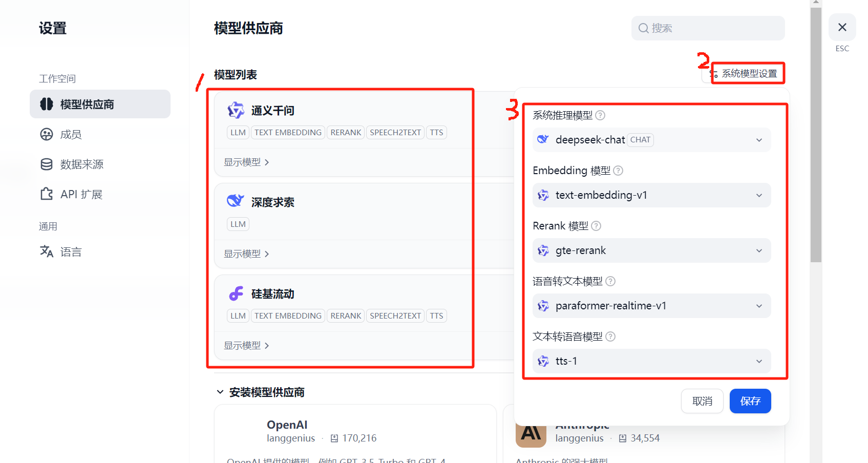This screenshot has height=463, width=868.
Task: Click the search magnifier icon
Action: pos(644,28)
